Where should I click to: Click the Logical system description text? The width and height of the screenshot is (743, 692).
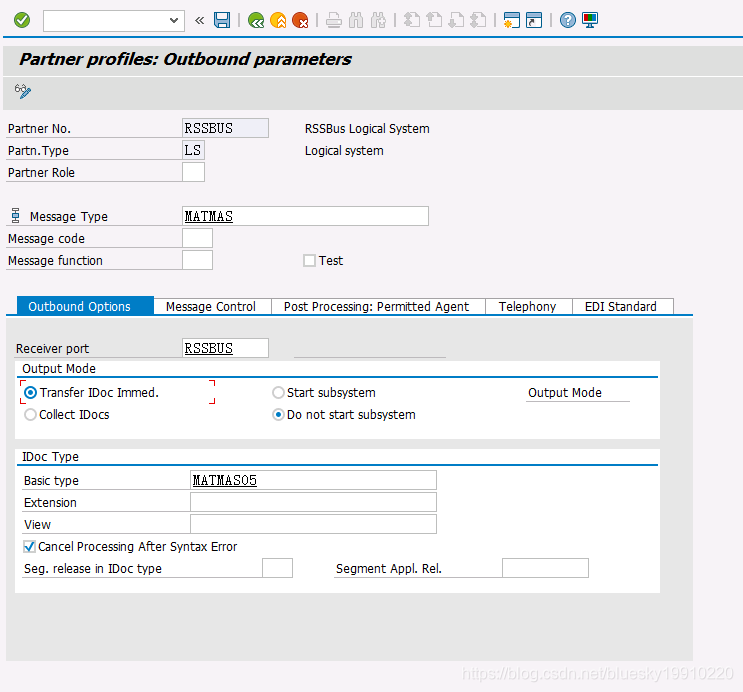pyautogui.click(x=344, y=151)
